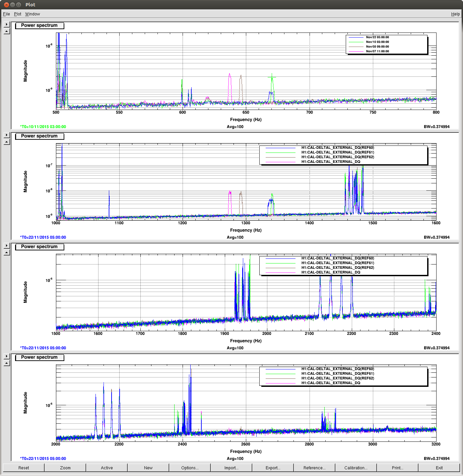Viewport: 463px width, 476px height.
Task: Open the Window menu
Action: point(32,14)
